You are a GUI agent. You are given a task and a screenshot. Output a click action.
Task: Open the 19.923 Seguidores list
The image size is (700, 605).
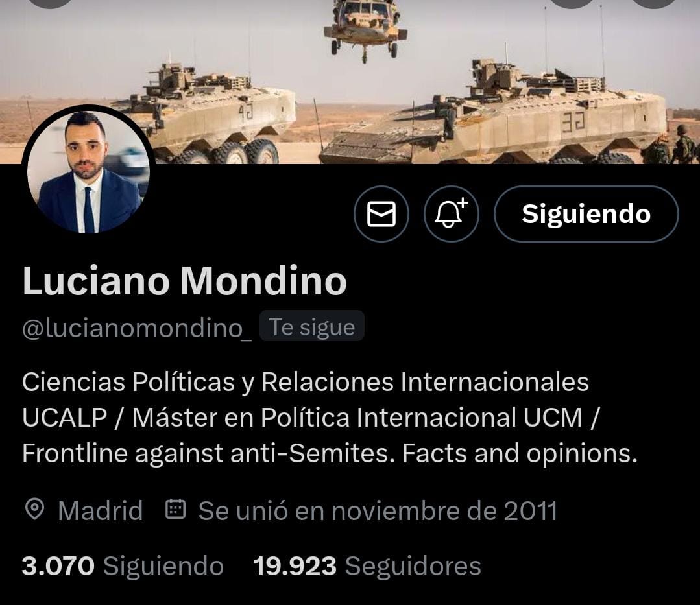[x=367, y=565]
